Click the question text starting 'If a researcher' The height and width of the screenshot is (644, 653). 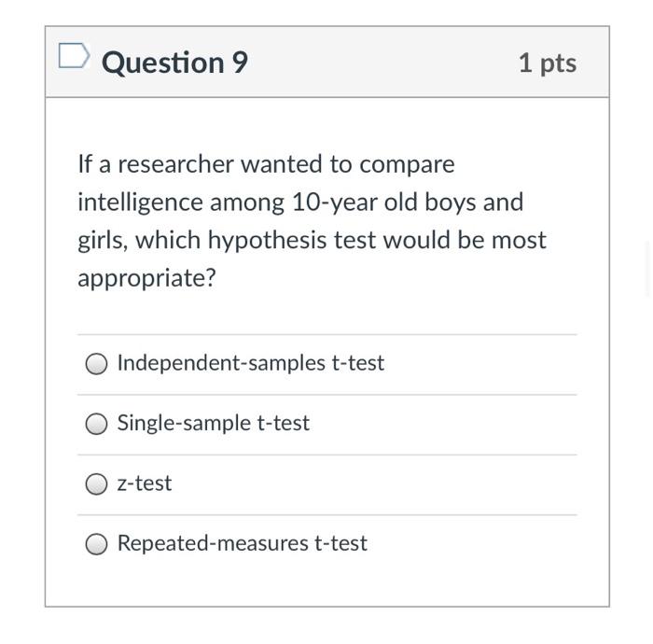point(266,164)
